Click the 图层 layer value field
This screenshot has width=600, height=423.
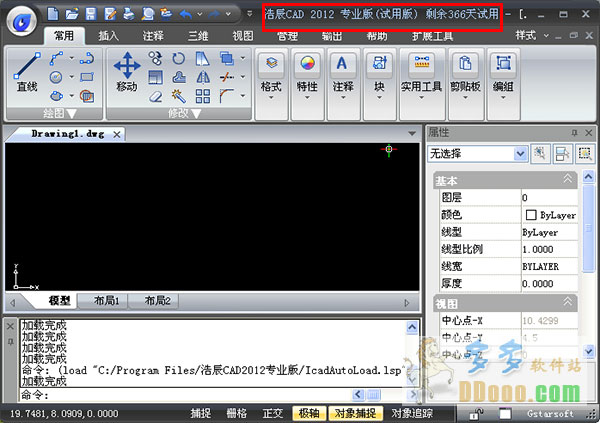pos(549,198)
